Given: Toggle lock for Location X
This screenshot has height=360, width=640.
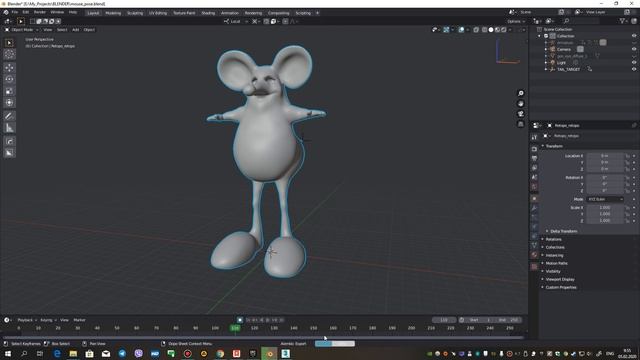Looking at the screenshot, I should pyautogui.click(x=627, y=156).
